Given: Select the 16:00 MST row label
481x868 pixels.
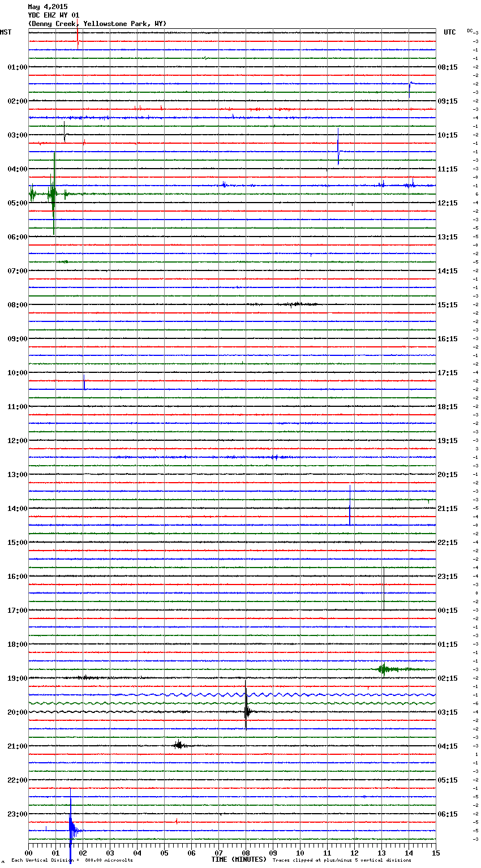Looking at the screenshot, I should pyautogui.click(x=18, y=577).
